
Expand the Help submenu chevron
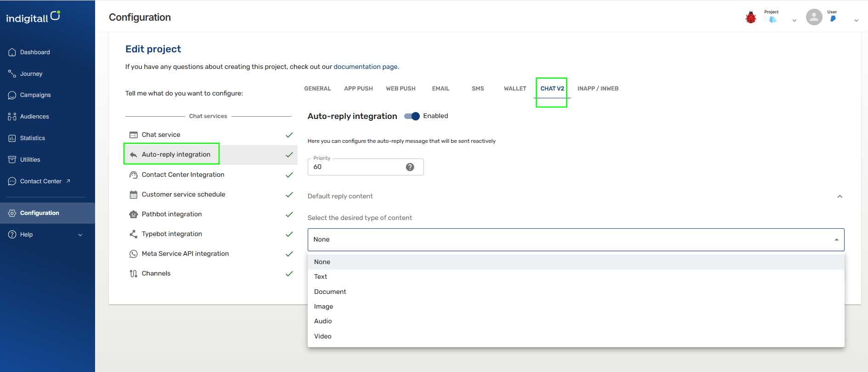click(x=80, y=235)
